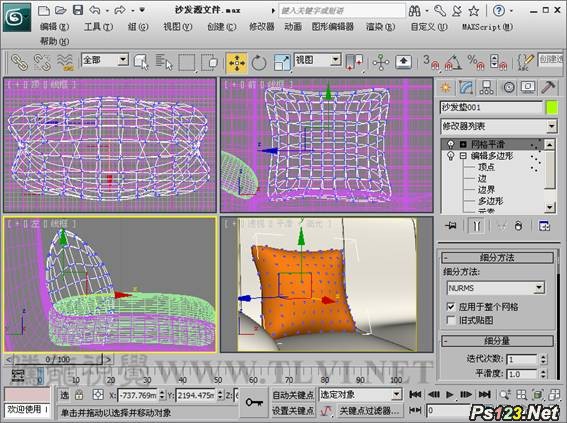This screenshot has width=567, height=423.
Task: Expand the 网格平滑 modifier node
Action: pyautogui.click(x=463, y=144)
